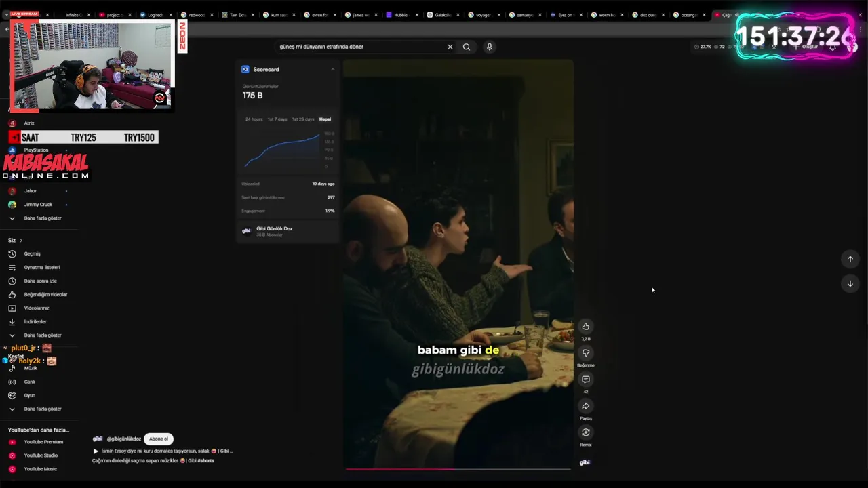
Task: Select the 24 hours chart range
Action: (254, 119)
